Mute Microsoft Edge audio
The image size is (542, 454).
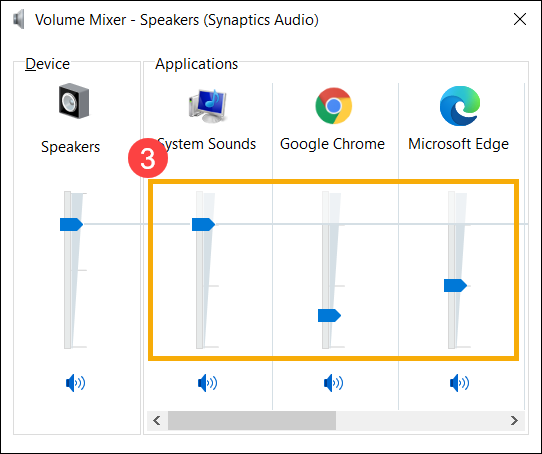point(459,383)
